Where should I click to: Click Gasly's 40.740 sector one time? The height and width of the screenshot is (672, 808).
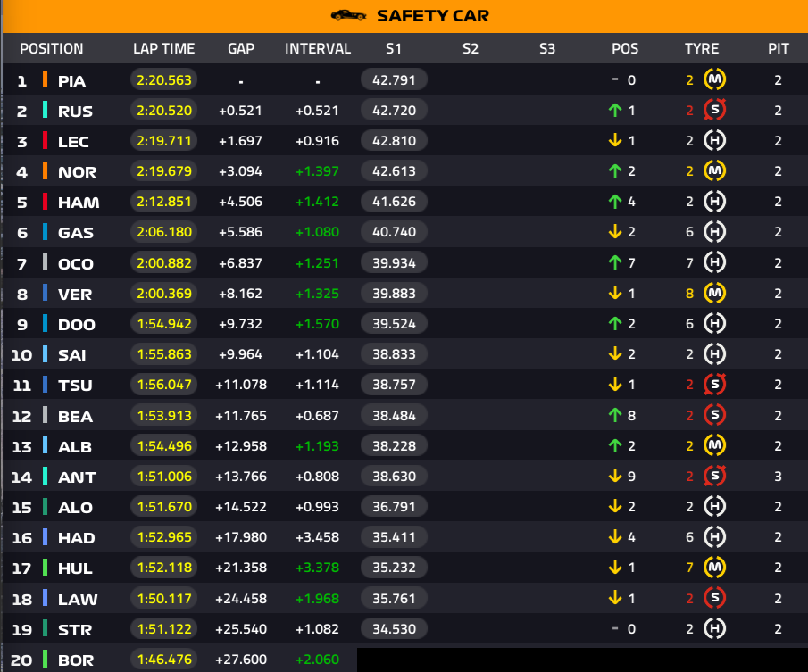click(394, 233)
